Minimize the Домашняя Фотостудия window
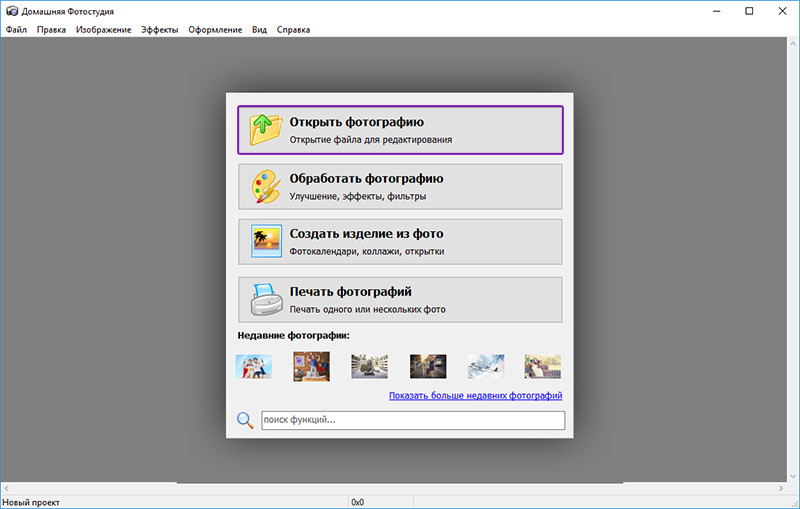 717,11
